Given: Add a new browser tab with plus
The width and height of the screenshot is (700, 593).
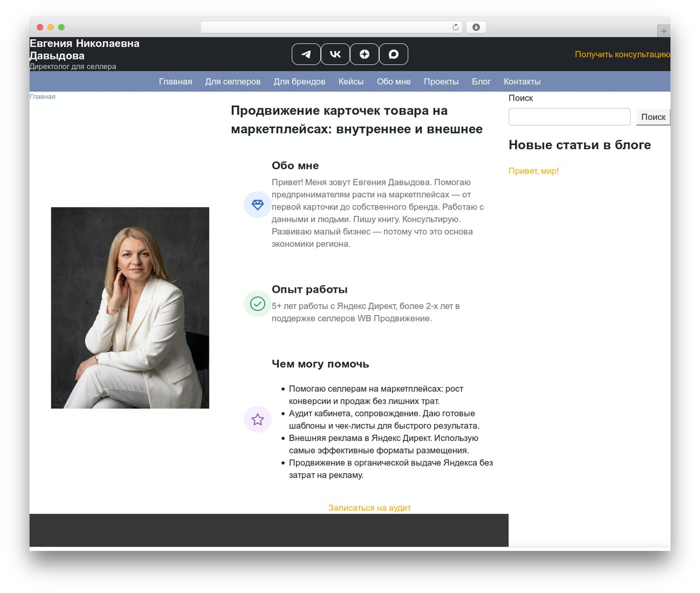Looking at the screenshot, I should click(x=663, y=31).
